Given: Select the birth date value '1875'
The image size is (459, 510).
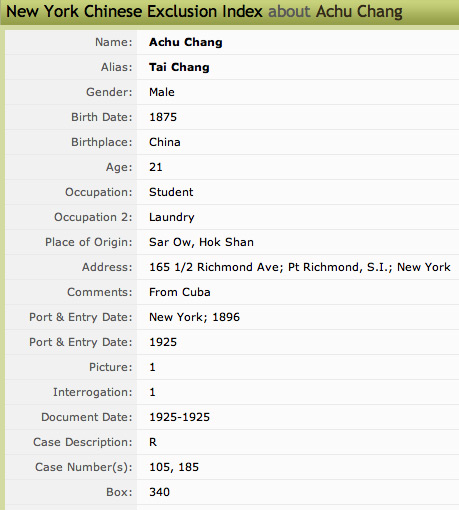Looking at the screenshot, I should coord(163,117).
